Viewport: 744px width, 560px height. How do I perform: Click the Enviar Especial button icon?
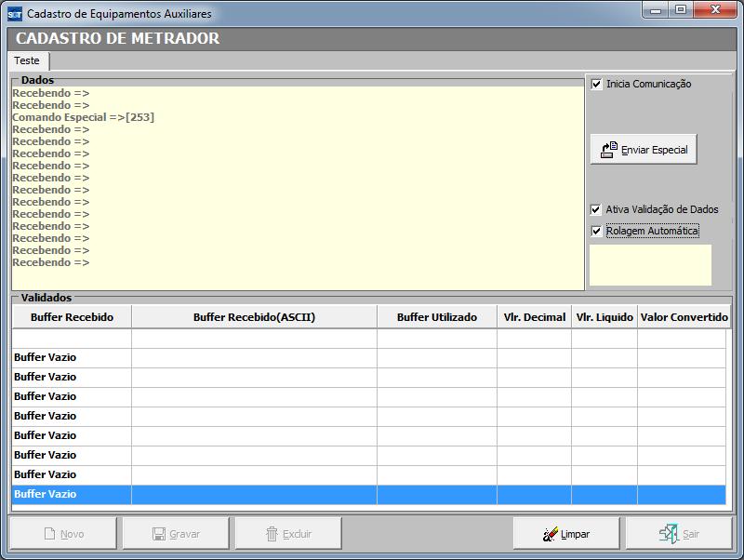click(x=608, y=149)
